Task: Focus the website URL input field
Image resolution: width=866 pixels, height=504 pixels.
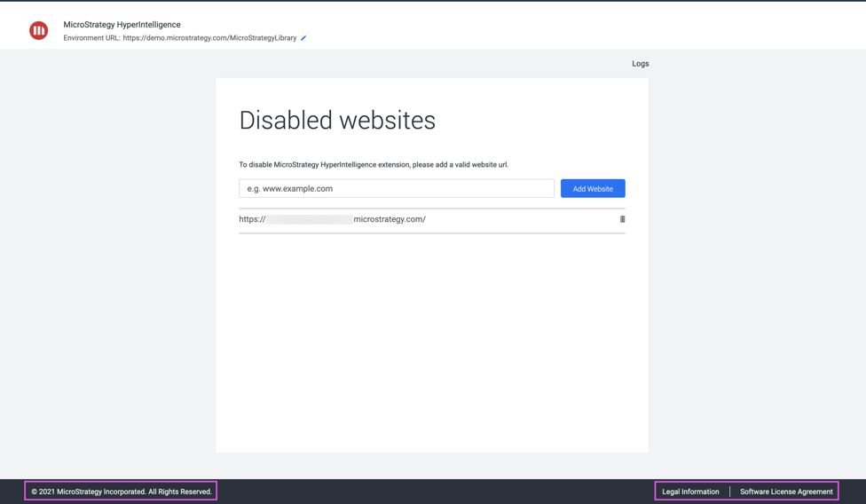Action: point(396,188)
